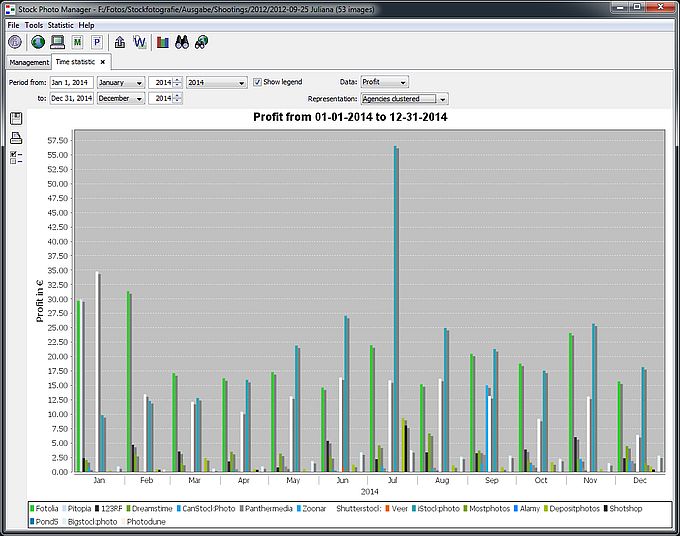Switch to the Management tab
This screenshot has height=536, width=680.
point(29,62)
